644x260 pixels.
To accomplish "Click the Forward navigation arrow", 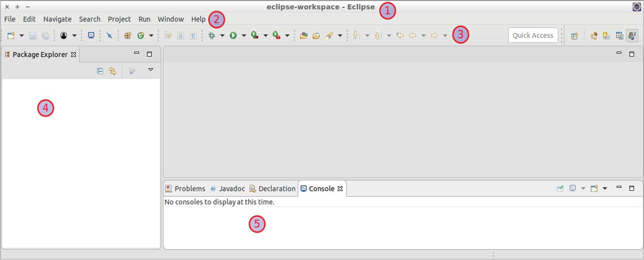I will click(434, 35).
